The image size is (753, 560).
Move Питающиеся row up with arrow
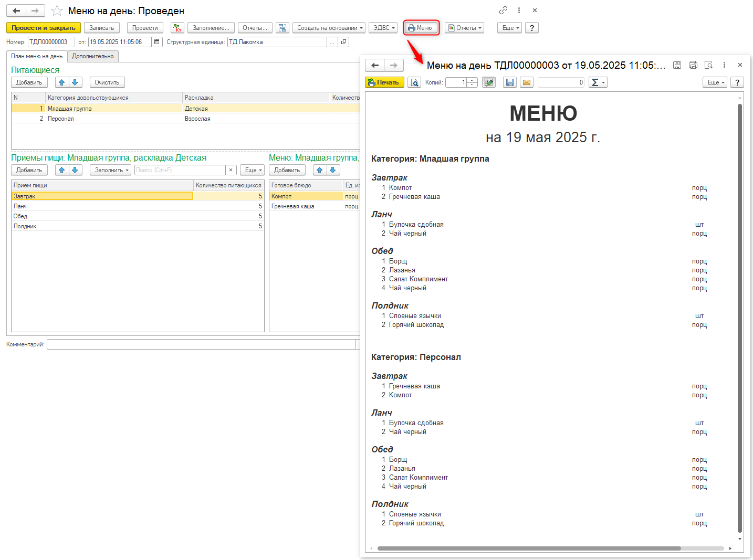(62, 82)
